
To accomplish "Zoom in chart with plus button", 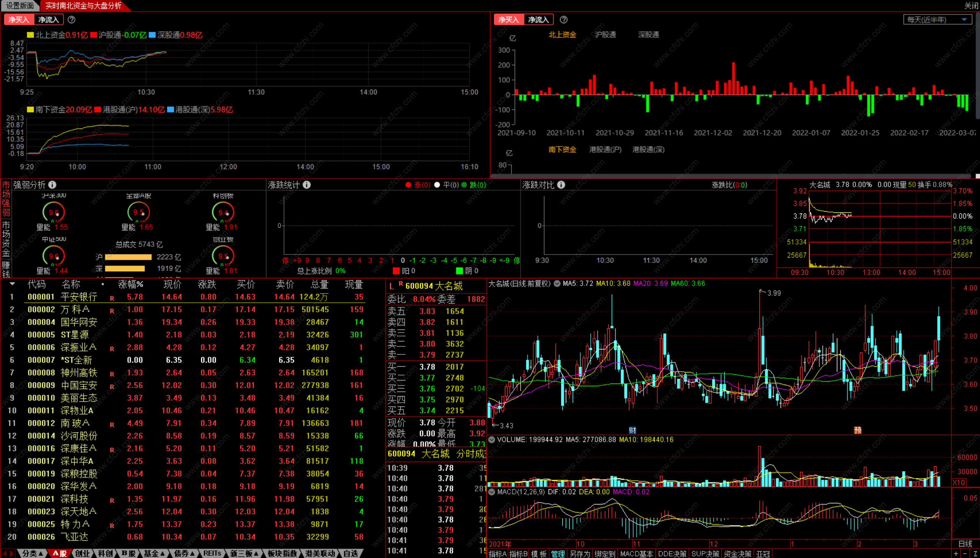I will click(x=956, y=554).
